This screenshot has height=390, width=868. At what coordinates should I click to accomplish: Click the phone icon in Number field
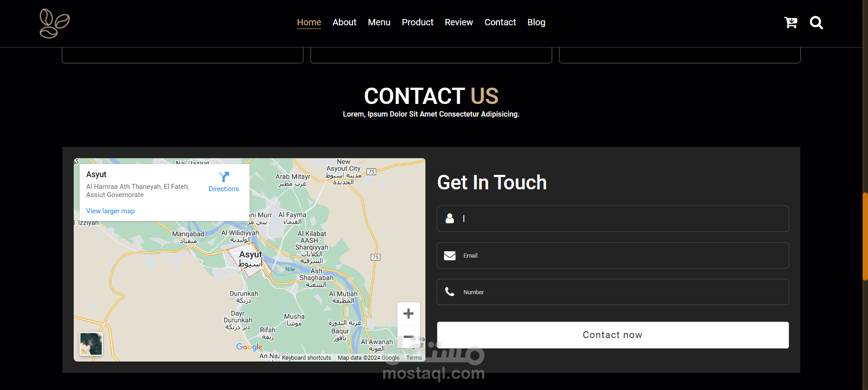450,292
